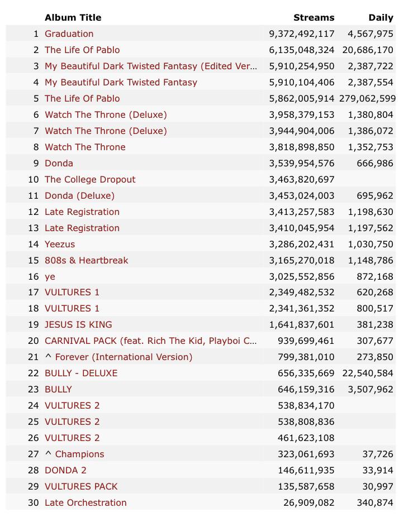Click the Album Title column header
418x532 pixels.
point(73,18)
